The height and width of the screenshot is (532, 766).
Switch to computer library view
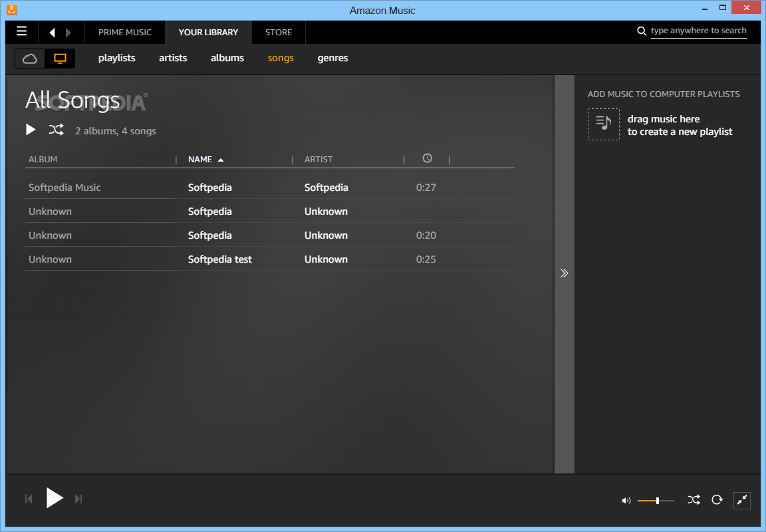pos(60,59)
